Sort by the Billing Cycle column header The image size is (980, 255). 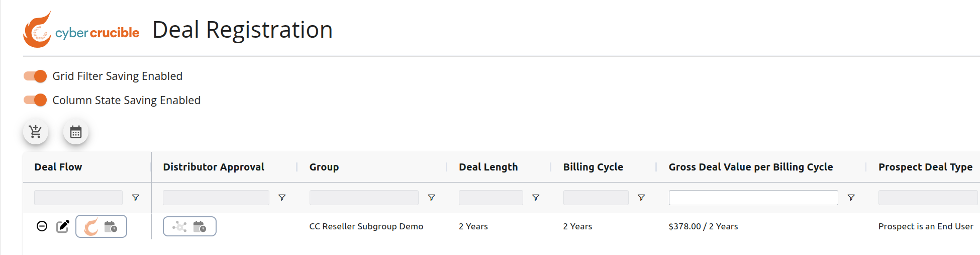pyautogui.click(x=593, y=167)
